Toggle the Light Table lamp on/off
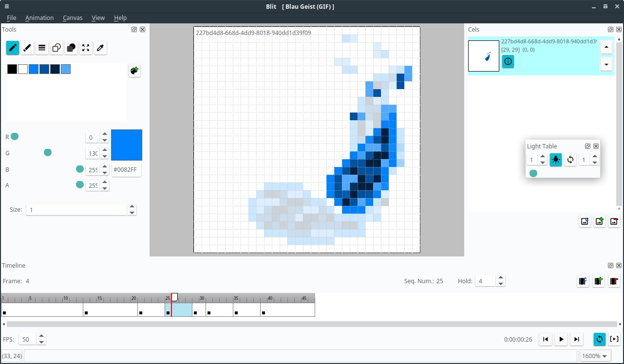 coord(556,160)
